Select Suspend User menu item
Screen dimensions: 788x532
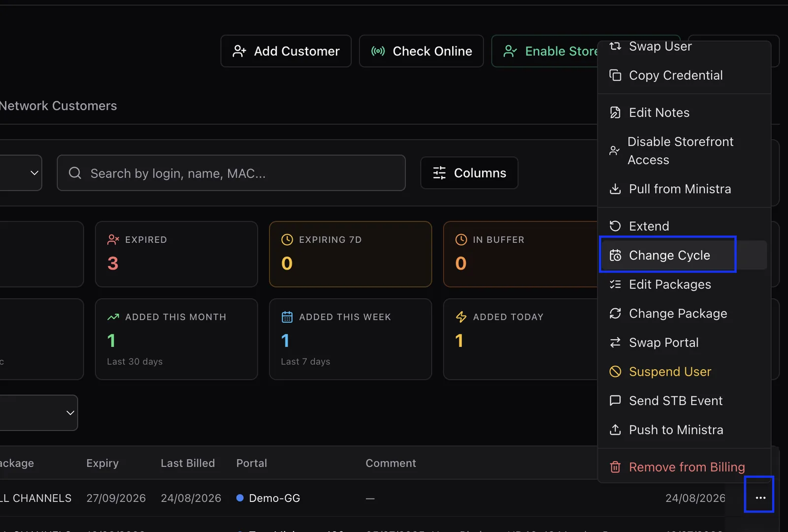tap(684, 371)
